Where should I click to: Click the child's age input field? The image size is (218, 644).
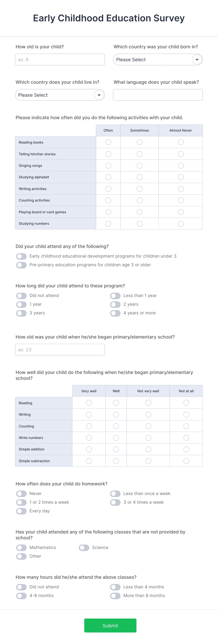tap(60, 60)
